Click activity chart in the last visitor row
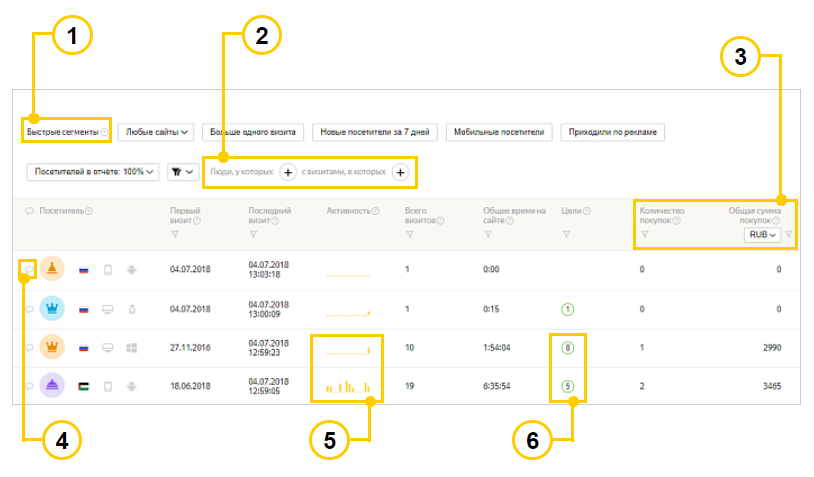814x477 pixels. pos(347,386)
